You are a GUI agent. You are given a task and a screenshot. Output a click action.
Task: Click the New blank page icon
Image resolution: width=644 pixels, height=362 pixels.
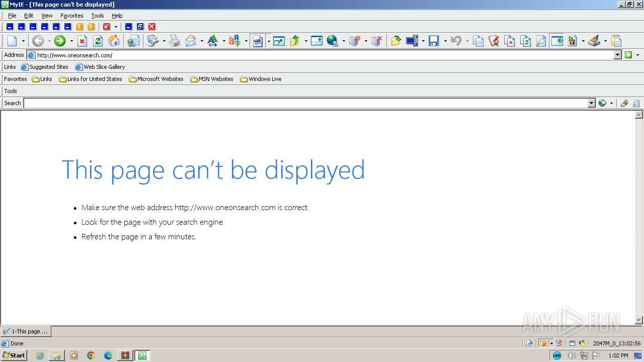(x=12, y=41)
